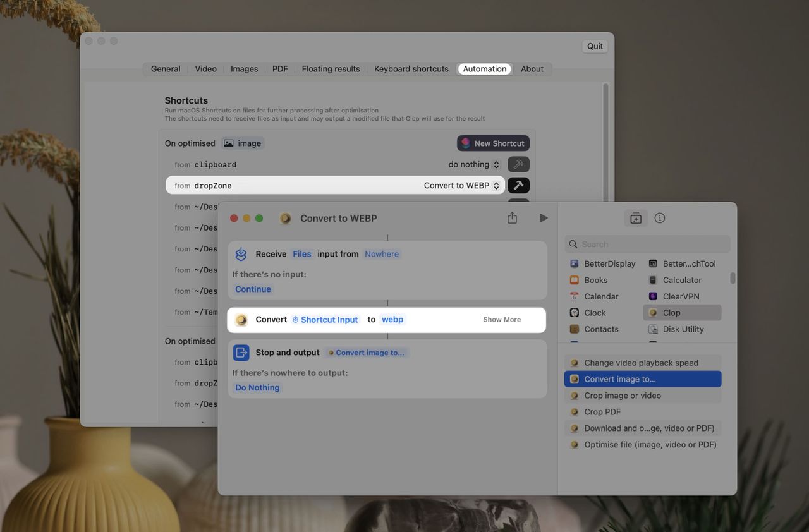Click the Continue link under no-input condition
Viewport: 809px width, 532px height.
click(x=253, y=288)
